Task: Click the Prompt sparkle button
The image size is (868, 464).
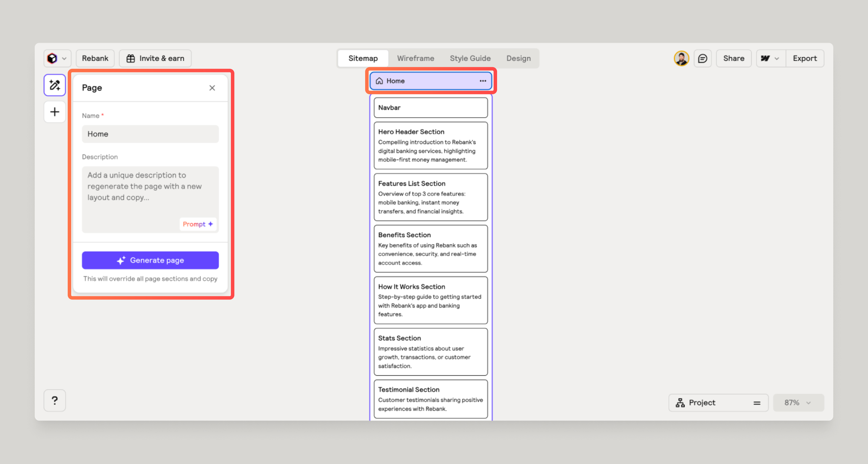Action: coord(197,224)
